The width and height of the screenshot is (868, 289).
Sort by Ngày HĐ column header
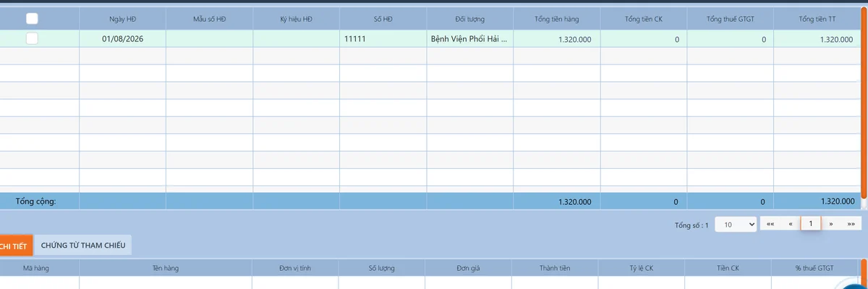pyautogui.click(x=122, y=19)
